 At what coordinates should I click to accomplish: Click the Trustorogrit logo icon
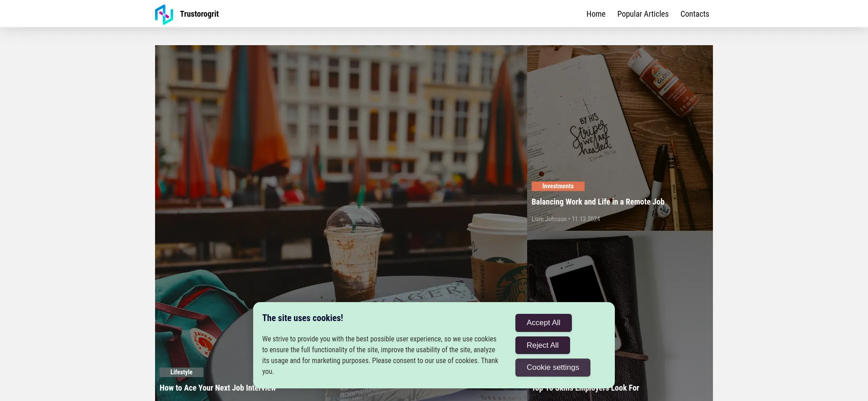[x=164, y=14]
